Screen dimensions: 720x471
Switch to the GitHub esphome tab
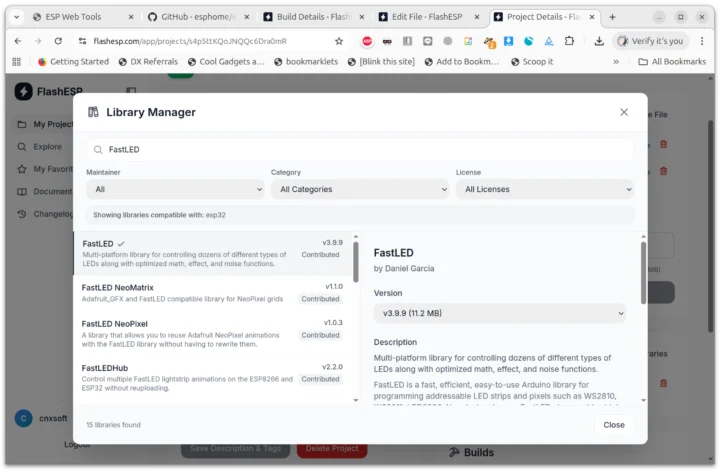tap(197, 17)
